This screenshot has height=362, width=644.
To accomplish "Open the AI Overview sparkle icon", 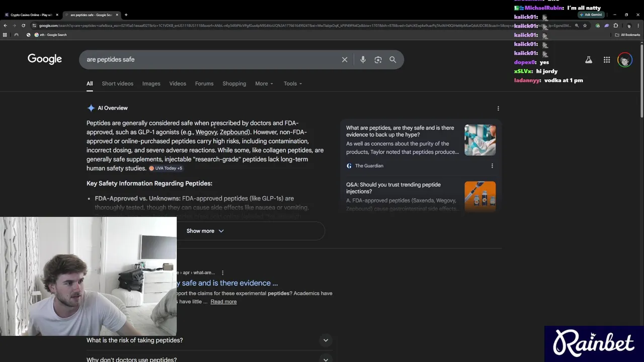I will [91, 108].
